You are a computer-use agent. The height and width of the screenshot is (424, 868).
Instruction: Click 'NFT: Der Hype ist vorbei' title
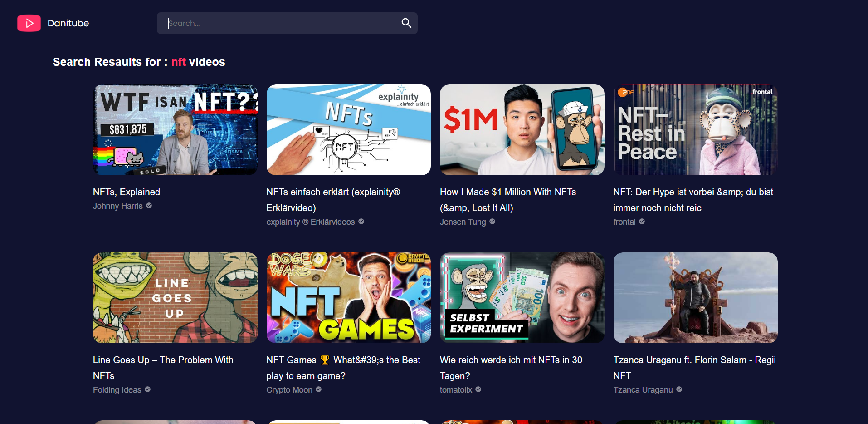[x=693, y=200]
